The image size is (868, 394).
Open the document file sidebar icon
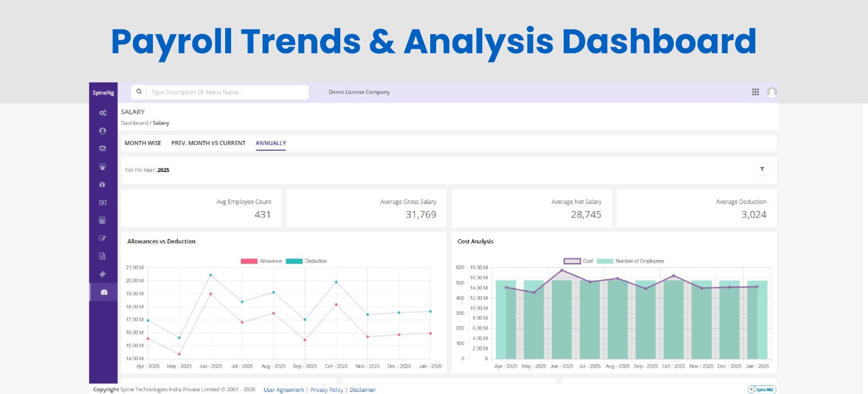103,256
